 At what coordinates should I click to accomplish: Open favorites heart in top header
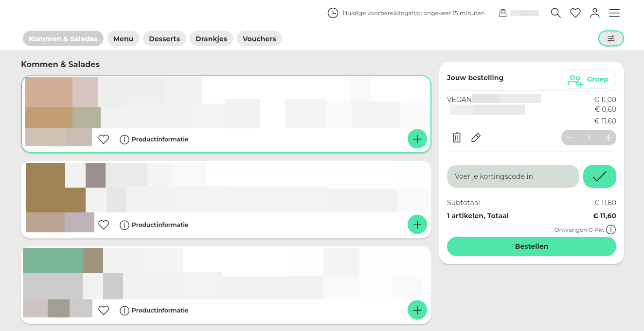pyautogui.click(x=575, y=13)
